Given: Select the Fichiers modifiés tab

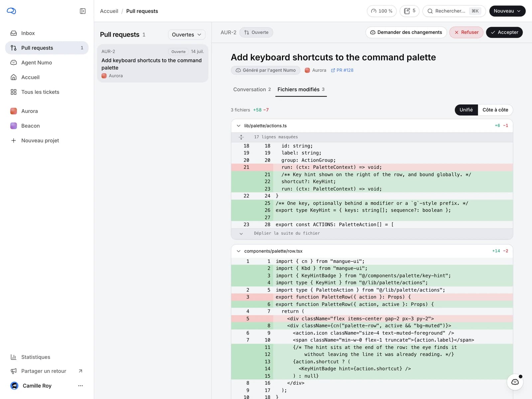Looking at the screenshot, I should point(301,89).
